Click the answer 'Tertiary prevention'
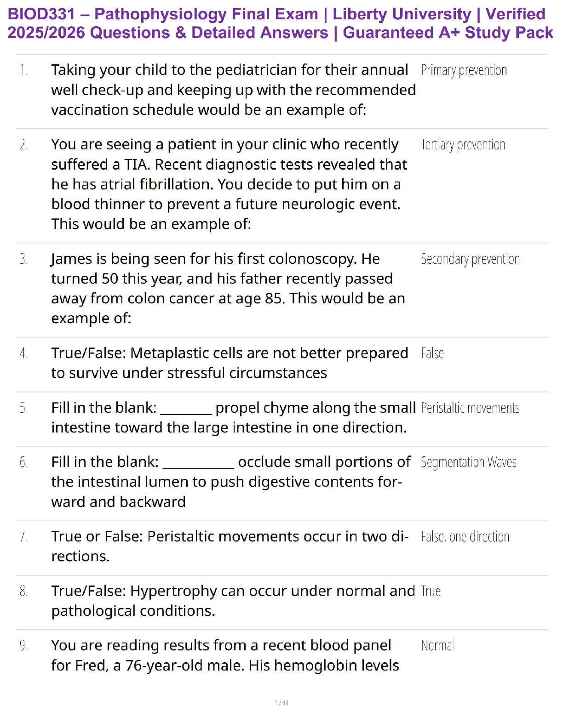 (x=463, y=145)
